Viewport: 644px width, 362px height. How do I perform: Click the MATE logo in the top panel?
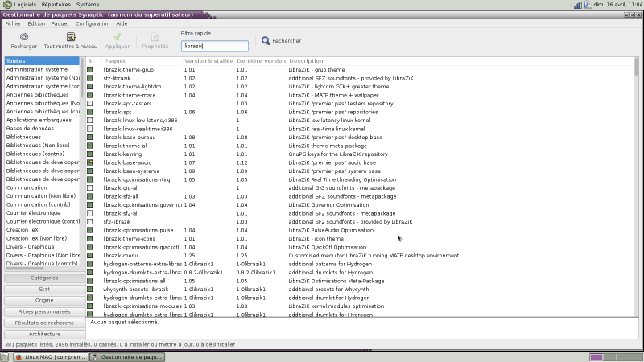6,4
